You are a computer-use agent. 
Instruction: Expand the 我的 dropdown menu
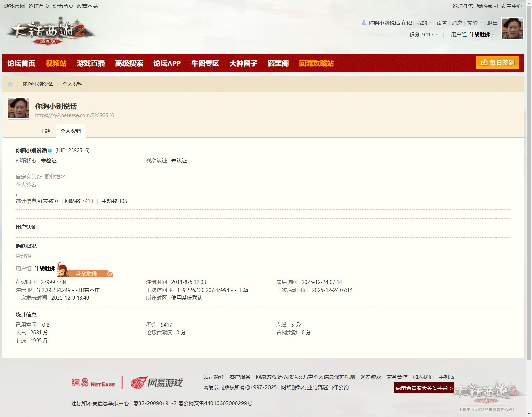(424, 23)
